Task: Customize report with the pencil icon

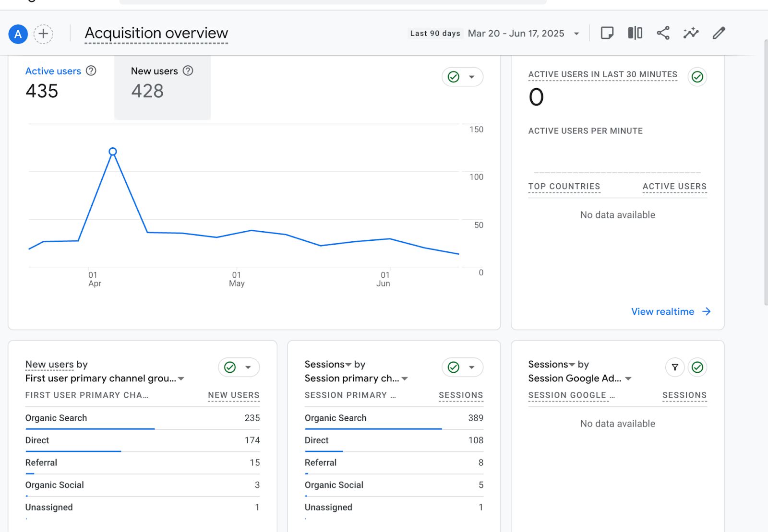Action: pyautogui.click(x=719, y=33)
